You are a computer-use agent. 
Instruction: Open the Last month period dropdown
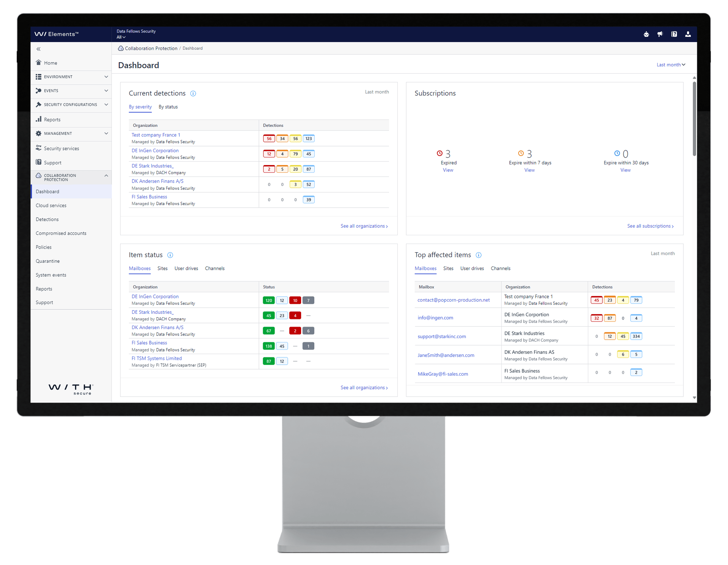[671, 65]
